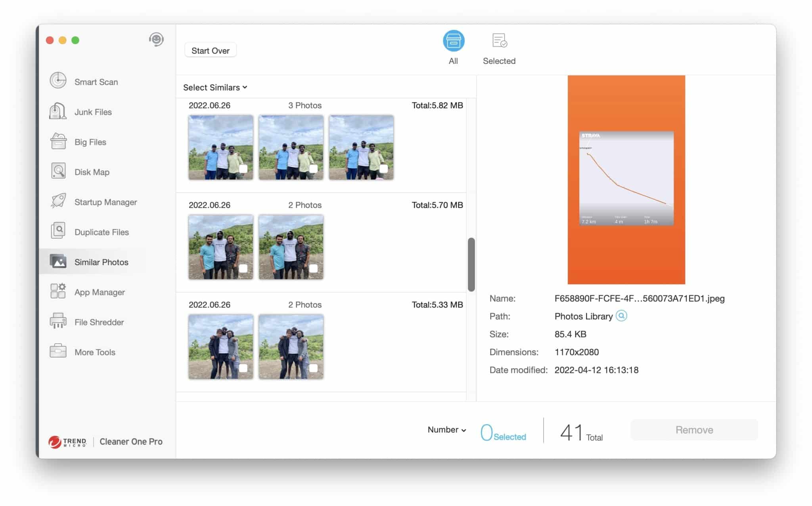Click the orange Strava preview image
The image size is (812, 506).
(626, 179)
